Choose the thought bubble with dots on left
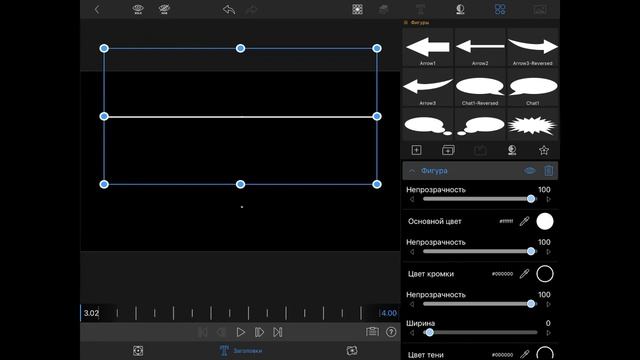The width and height of the screenshot is (640, 360). tap(480, 125)
